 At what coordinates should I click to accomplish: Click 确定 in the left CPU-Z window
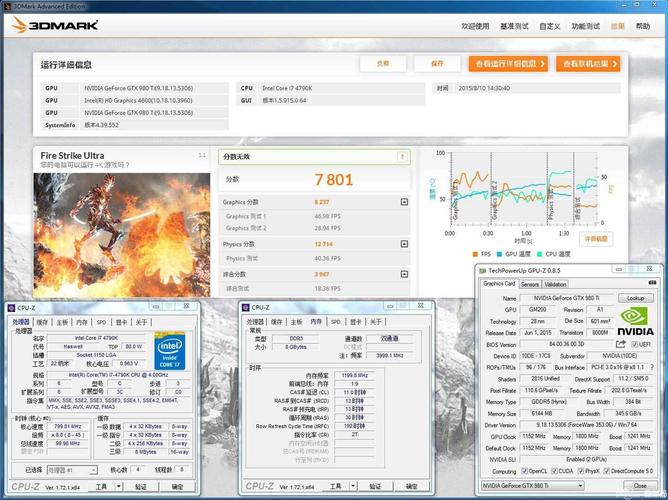[x=177, y=486]
